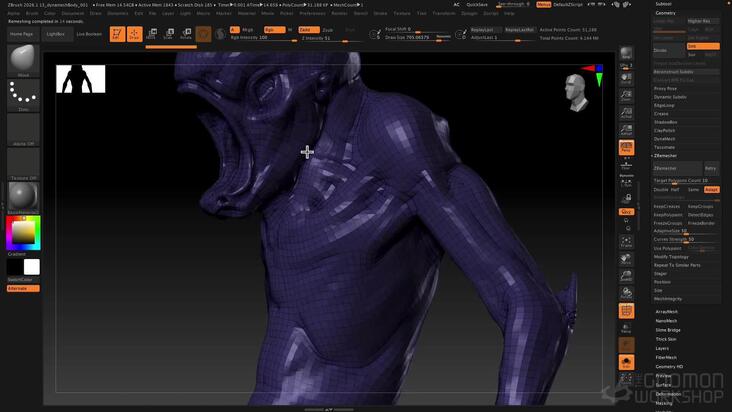Select the Draw mode icon

point(134,34)
